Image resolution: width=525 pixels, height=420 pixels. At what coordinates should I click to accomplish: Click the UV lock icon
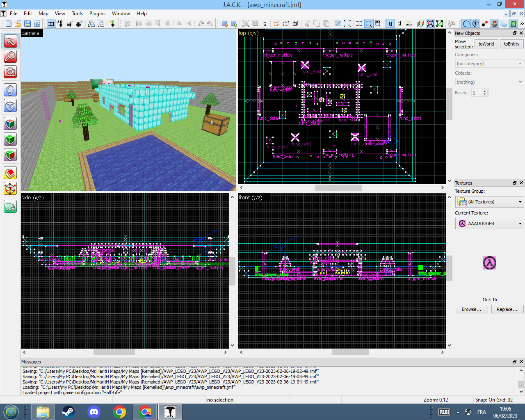[x=409, y=24]
